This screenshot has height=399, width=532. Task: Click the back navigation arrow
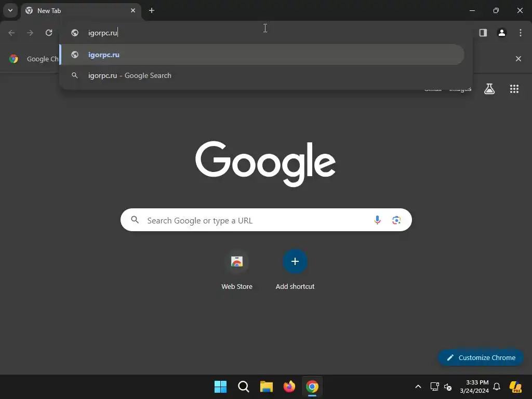click(11, 33)
